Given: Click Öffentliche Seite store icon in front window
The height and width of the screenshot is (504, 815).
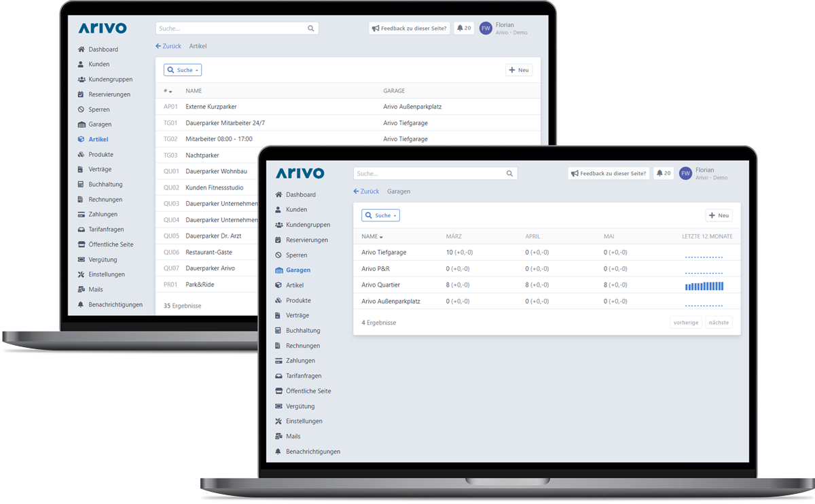Looking at the screenshot, I should coord(278,391).
